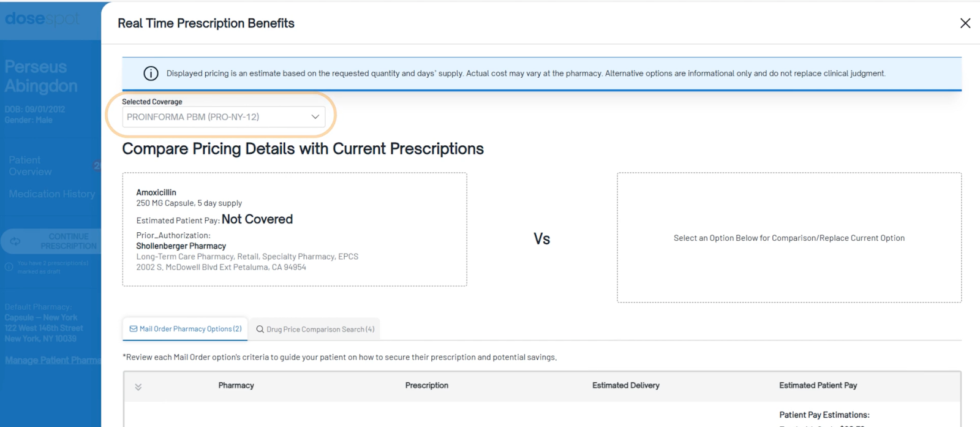Click the arrows icon on Continue Prescription

pos(15,241)
